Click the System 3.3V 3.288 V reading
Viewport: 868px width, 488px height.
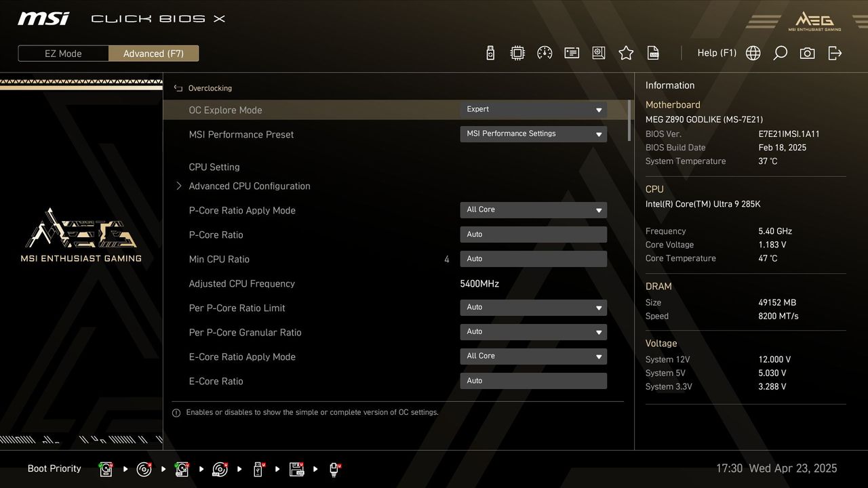tap(772, 386)
